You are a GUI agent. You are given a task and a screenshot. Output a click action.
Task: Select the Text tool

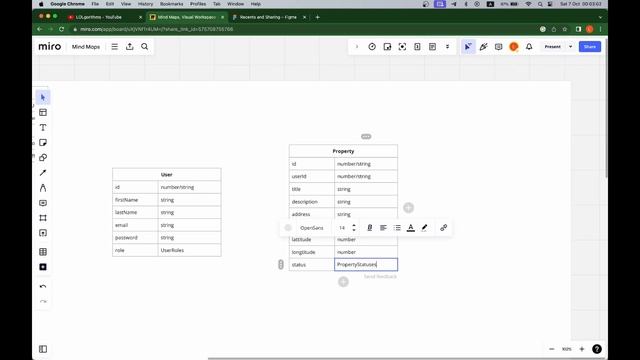click(43, 128)
